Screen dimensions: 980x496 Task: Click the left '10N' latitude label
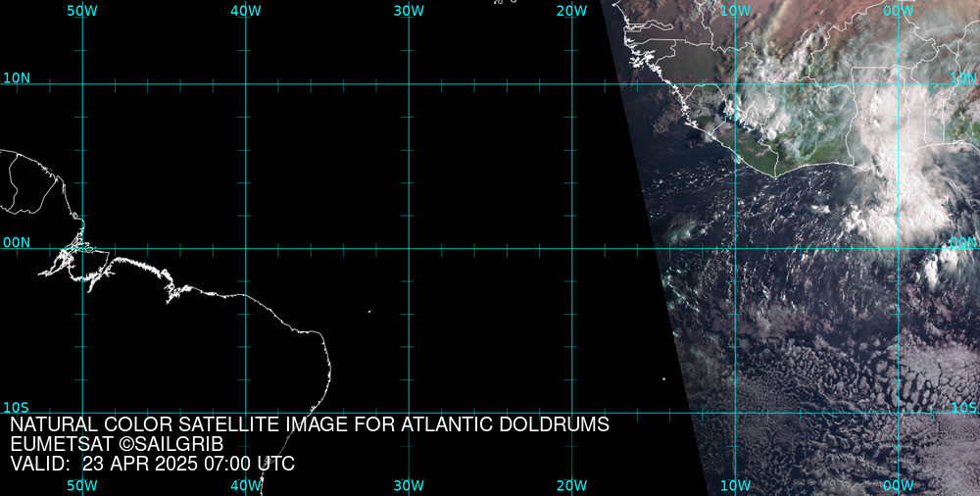click(x=17, y=78)
